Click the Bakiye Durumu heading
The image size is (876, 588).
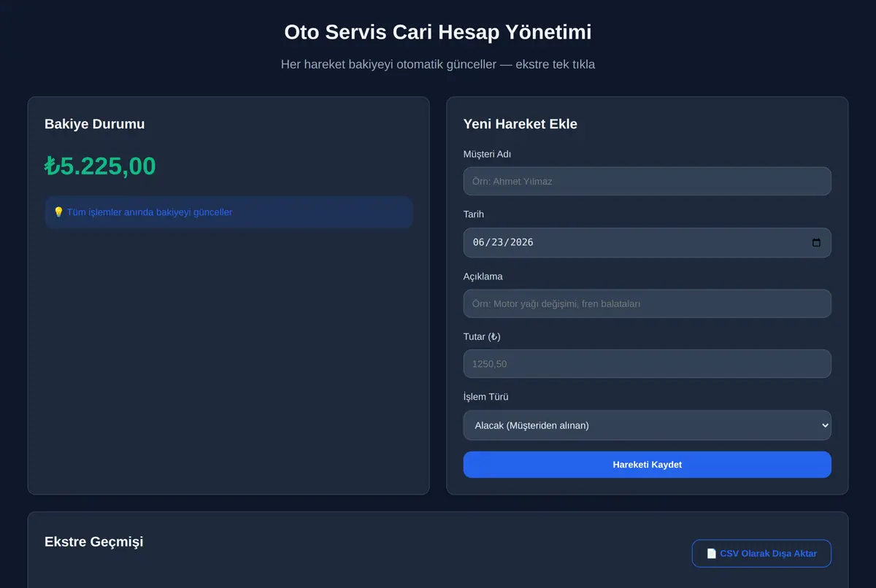click(x=94, y=124)
